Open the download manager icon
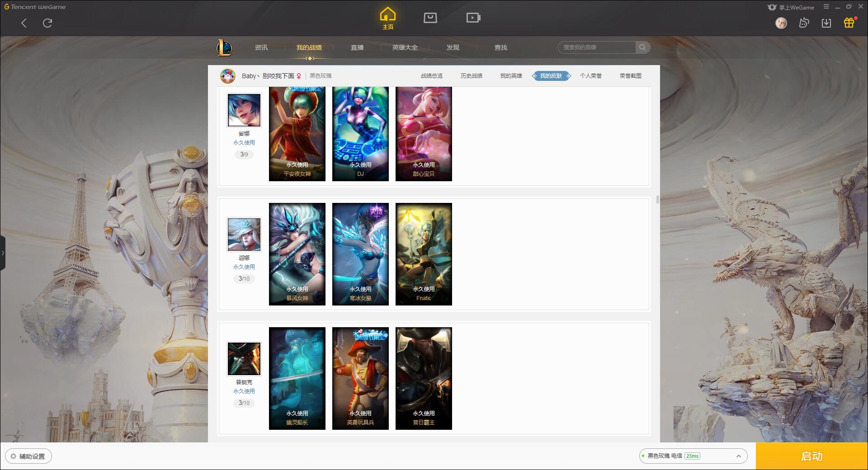 coord(826,23)
